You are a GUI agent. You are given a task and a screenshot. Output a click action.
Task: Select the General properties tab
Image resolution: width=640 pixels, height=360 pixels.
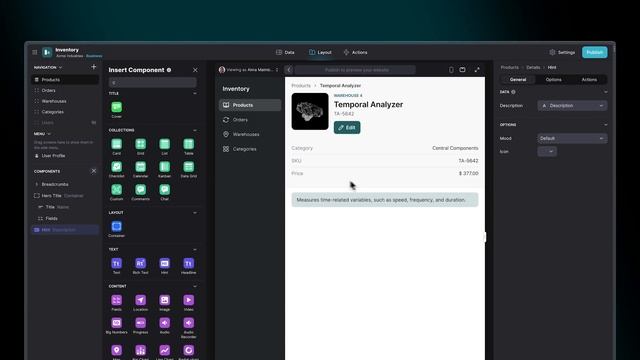coord(518,80)
